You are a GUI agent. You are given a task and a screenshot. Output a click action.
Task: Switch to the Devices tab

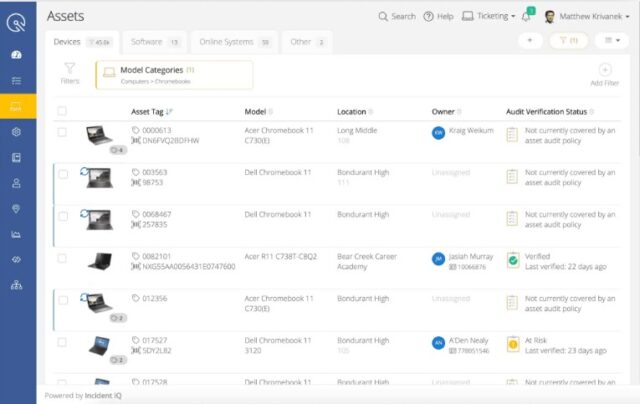(82, 42)
